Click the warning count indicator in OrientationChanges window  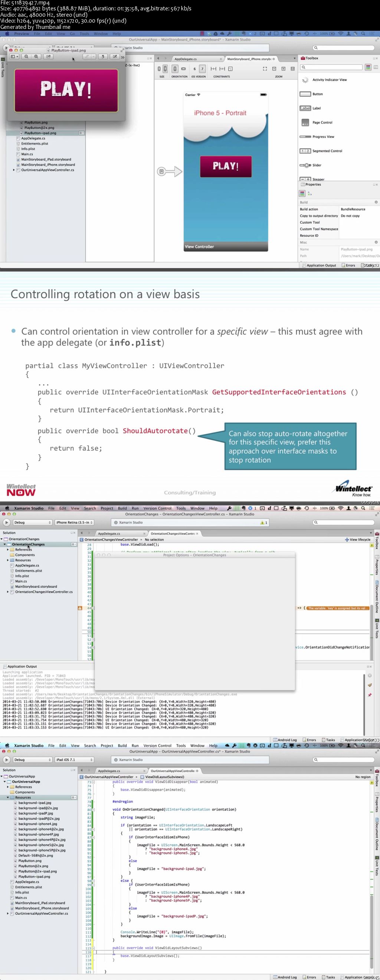(x=264, y=523)
